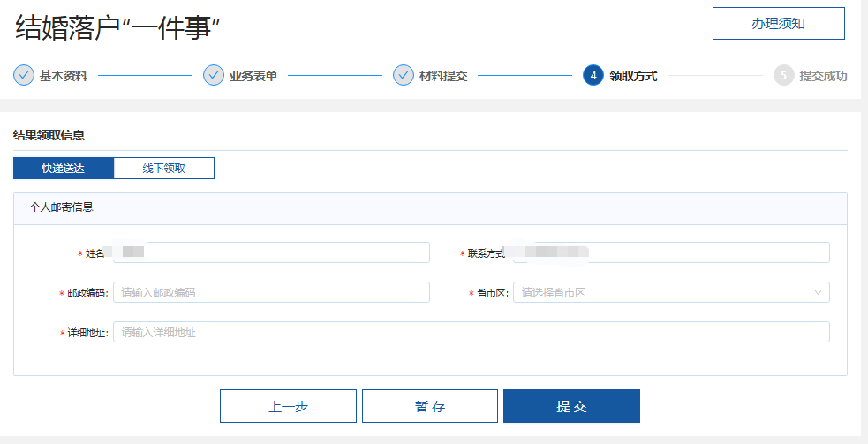Viewport: 868px width, 444px height.
Task: Go back with 上一步 button
Action: point(288,406)
